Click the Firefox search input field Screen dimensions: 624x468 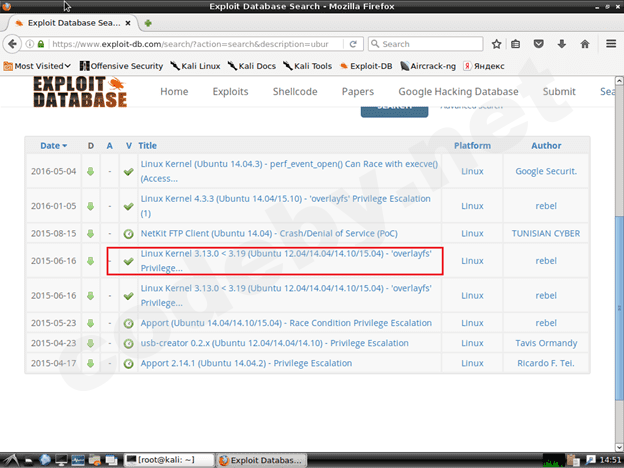pyautogui.click(x=426, y=44)
